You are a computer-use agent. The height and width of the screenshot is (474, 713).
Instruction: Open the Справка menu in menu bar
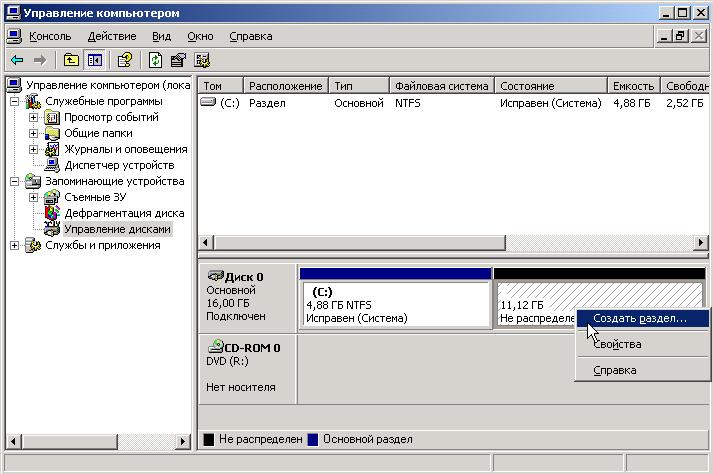point(251,36)
